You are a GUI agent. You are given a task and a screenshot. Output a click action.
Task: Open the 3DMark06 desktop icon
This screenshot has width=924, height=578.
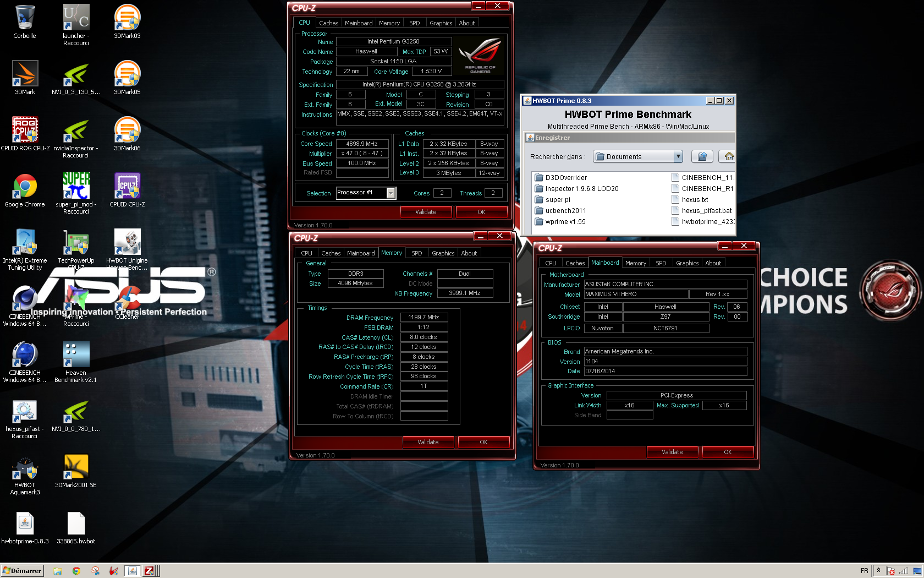click(127, 134)
